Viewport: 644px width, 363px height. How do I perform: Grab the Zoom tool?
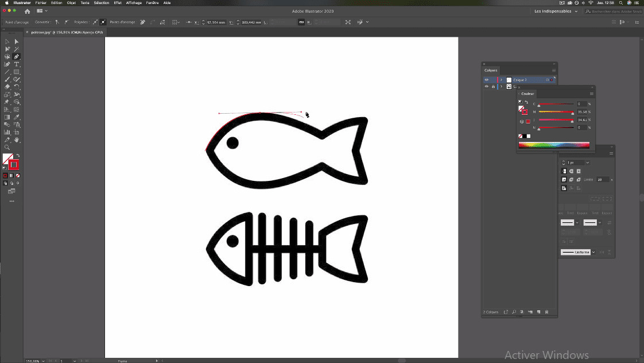pos(6,147)
